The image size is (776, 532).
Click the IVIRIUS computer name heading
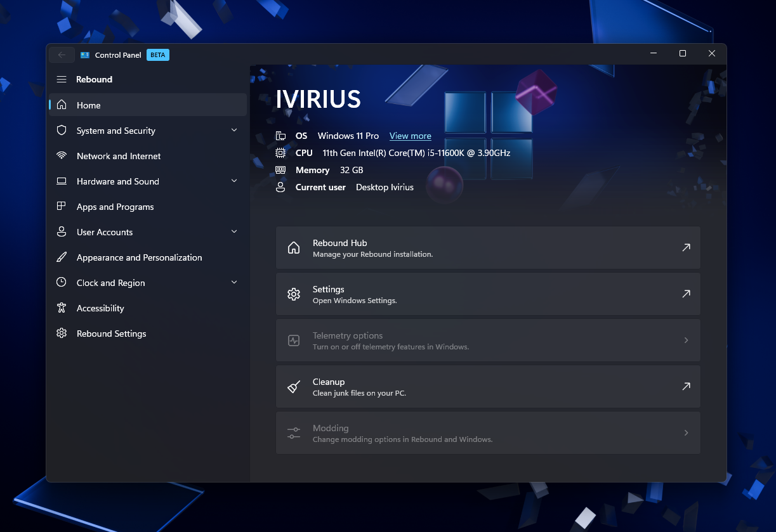click(x=319, y=100)
